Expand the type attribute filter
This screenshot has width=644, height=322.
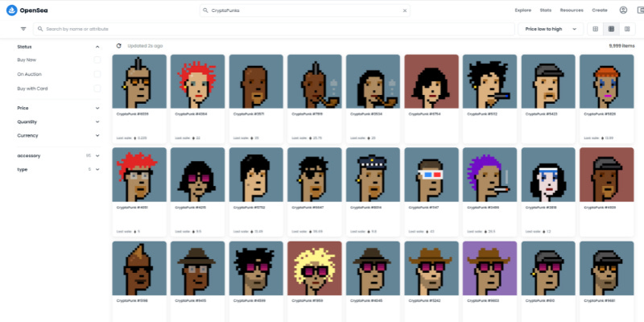pos(97,169)
